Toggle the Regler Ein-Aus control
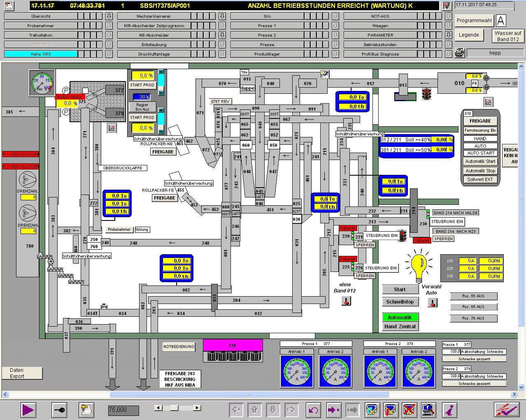The height and width of the screenshot is (420, 526). (142, 107)
